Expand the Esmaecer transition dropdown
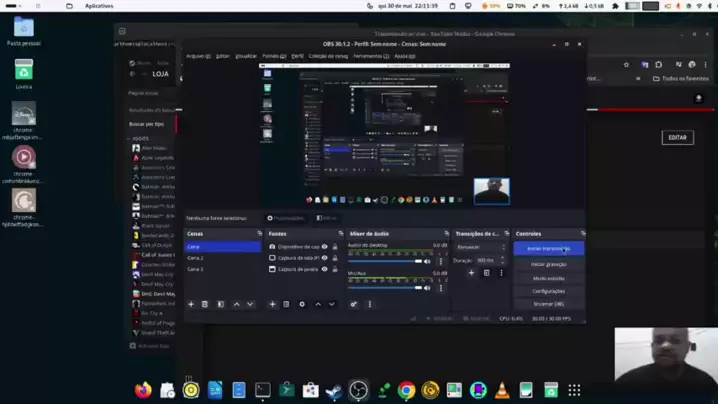 pyautogui.click(x=481, y=247)
